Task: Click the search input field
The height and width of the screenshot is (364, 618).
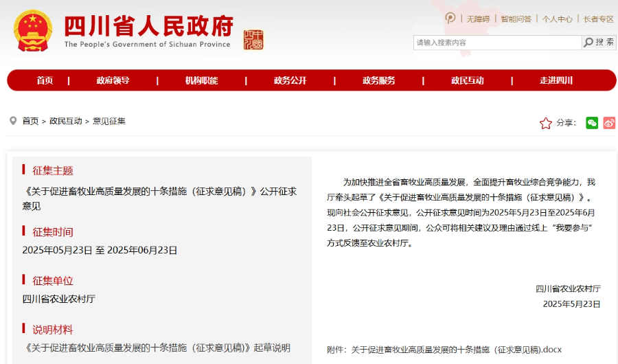Action: coord(497,43)
